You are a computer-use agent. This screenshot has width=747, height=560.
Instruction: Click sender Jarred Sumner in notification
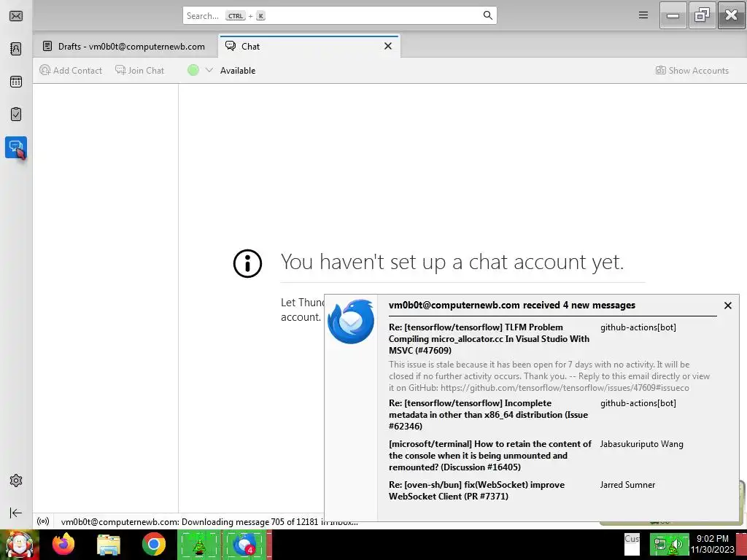click(x=627, y=485)
